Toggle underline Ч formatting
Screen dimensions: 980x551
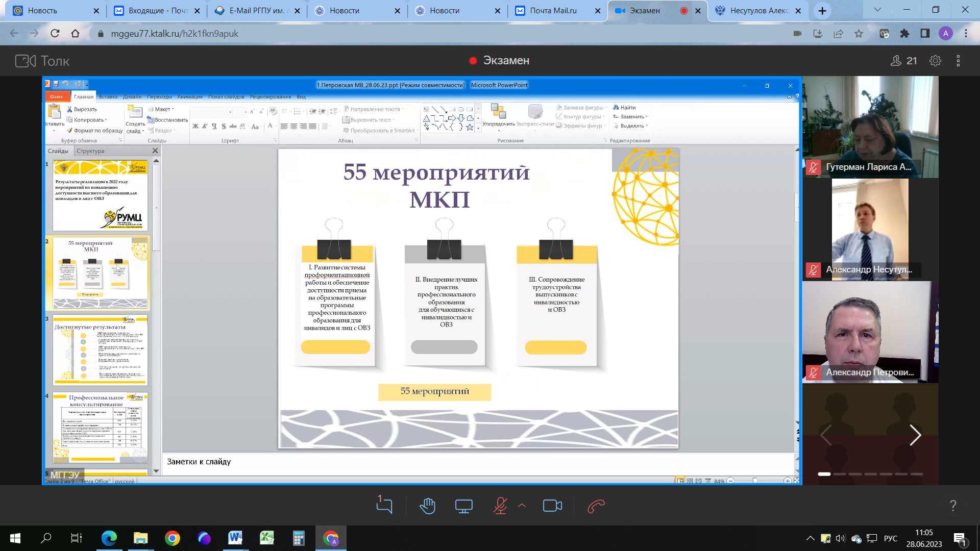214,126
